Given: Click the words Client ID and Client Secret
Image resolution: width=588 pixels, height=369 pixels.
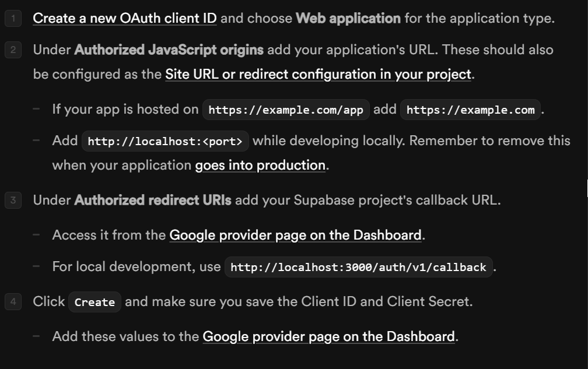Looking at the screenshot, I should click(387, 302).
